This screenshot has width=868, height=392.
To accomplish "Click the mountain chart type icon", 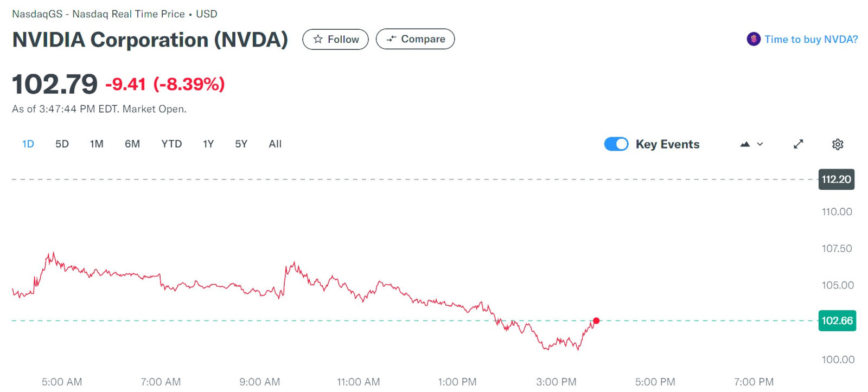I will click(745, 144).
